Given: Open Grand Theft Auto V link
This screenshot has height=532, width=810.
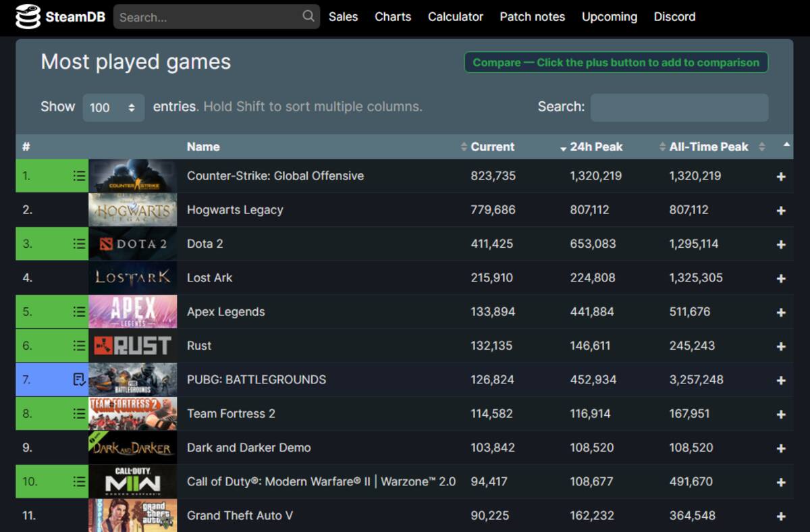Looking at the screenshot, I should [x=240, y=516].
